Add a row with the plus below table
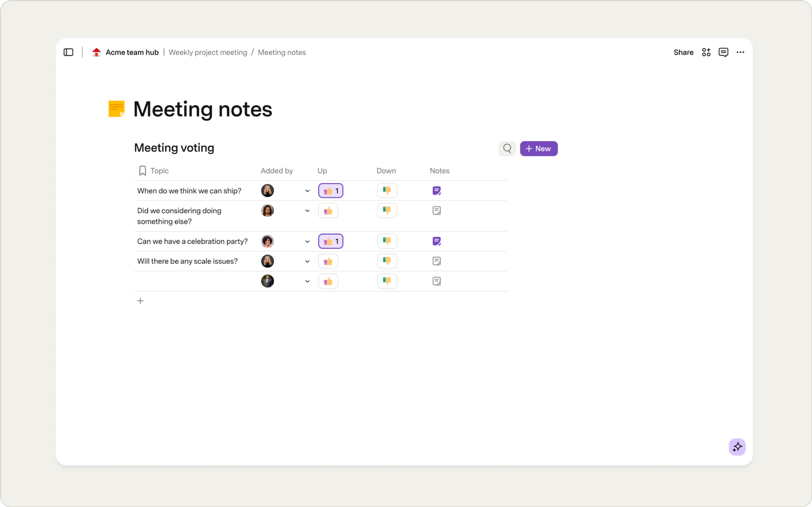Image resolution: width=812 pixels, height=507 pixels. (x=140, y=301)
